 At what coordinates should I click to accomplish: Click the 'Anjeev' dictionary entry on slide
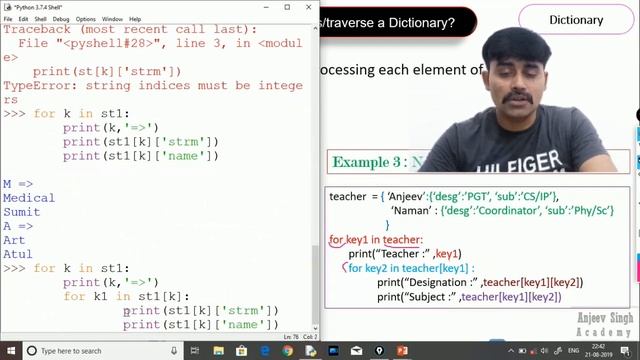tap(473, 196)
